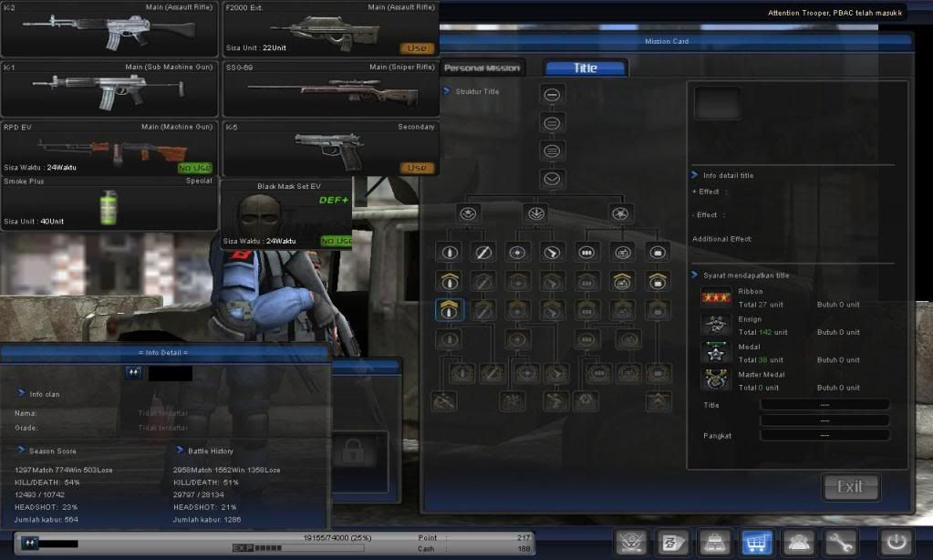The width and height of the screenshot is (933, 560).
Task: Select the SSG-69 sniper rifle card
Action: tap(331, 88)
